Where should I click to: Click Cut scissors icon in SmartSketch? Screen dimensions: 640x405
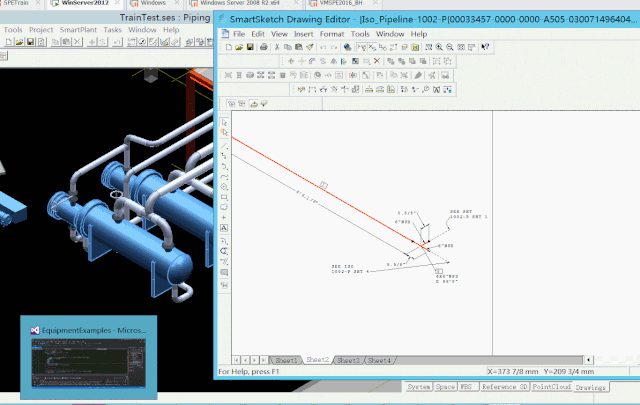click(277, 47)
